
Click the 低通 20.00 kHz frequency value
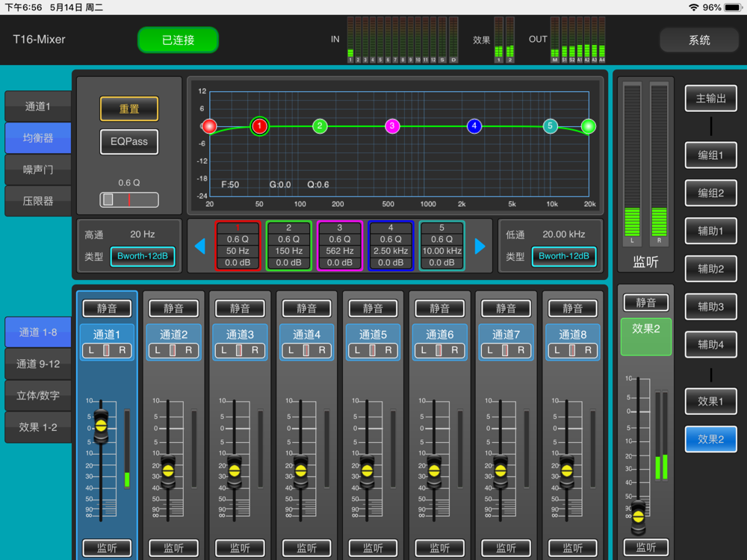[563, 234]
